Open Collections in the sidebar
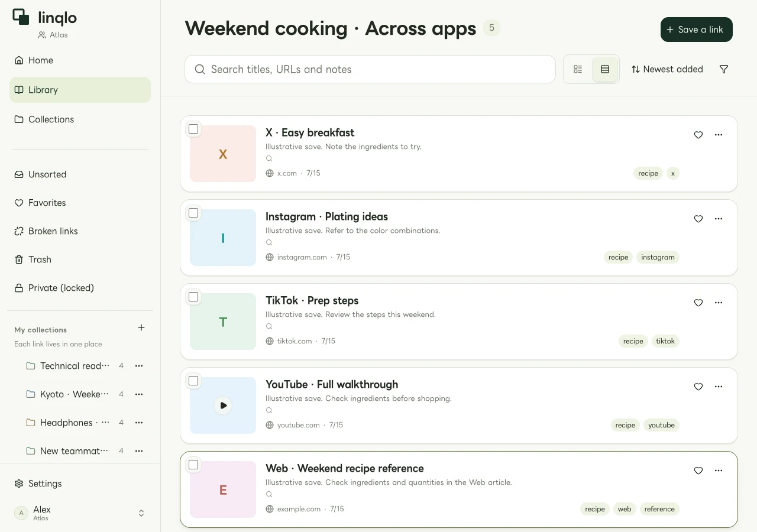Viewport: 757px width, 532px height. click(x=80, y=119)
